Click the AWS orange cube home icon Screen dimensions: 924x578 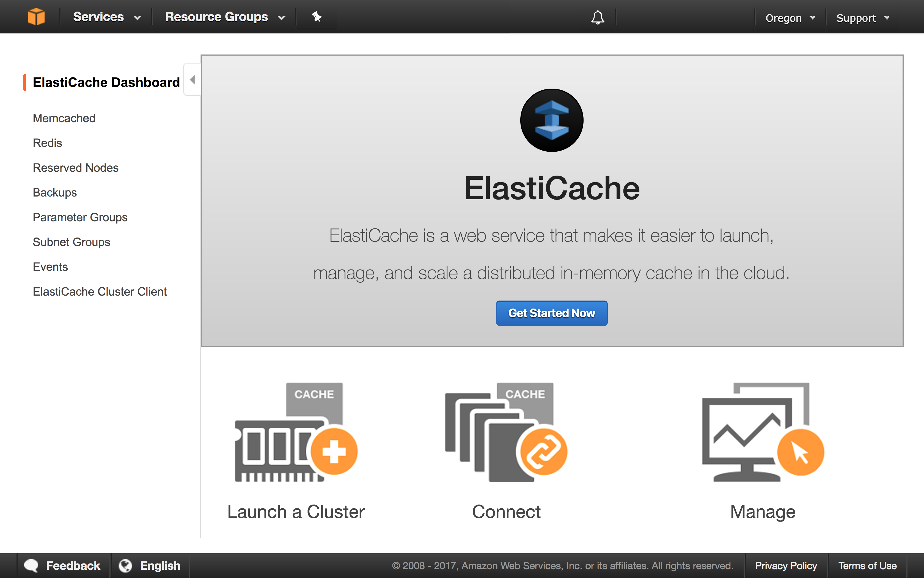tap(36, 17)
